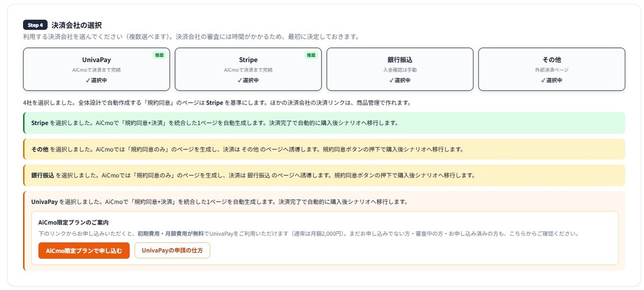Image resolution: width=644 pixels, height=290 pixels.
Task: Click the yellow 銀行振込 selection notice
Action: tap(324, 175)
